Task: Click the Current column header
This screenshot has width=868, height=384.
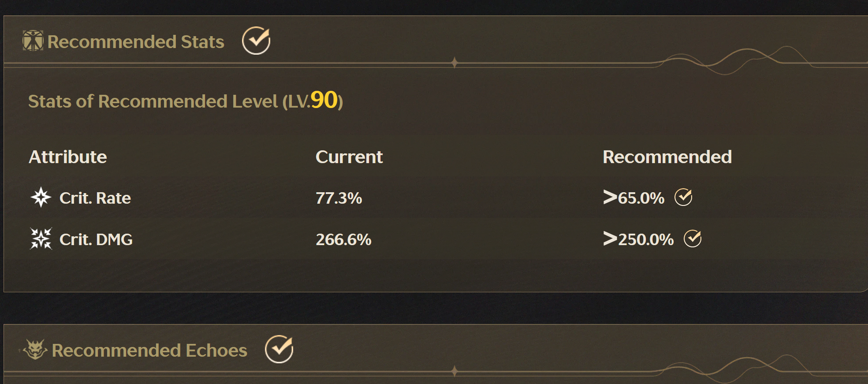Action: (349, 157)
